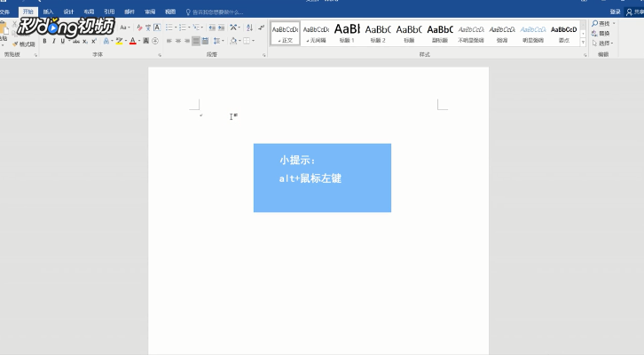
Task: Click Line and Paragraph Spacing icon
Action: pos(216,41)
